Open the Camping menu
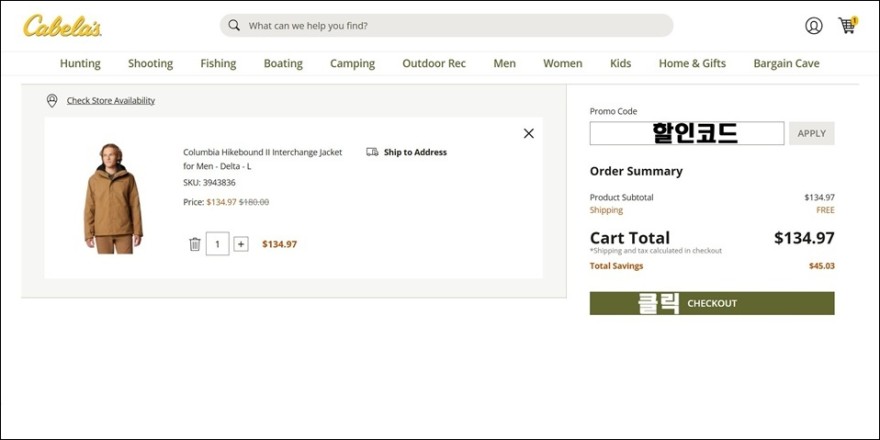This screenshot has width=880, height=440. click(x=352, y=63)
